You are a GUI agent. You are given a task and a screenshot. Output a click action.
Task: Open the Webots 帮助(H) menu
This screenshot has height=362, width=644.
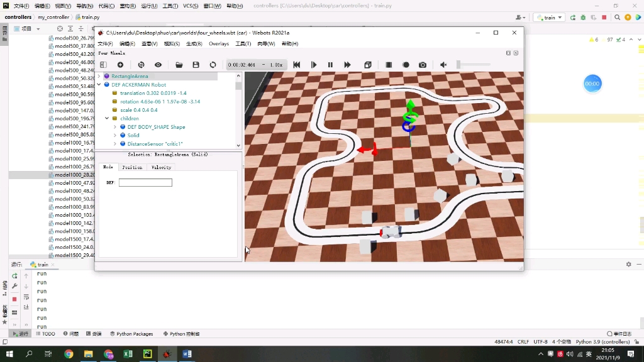click(290, 43)
